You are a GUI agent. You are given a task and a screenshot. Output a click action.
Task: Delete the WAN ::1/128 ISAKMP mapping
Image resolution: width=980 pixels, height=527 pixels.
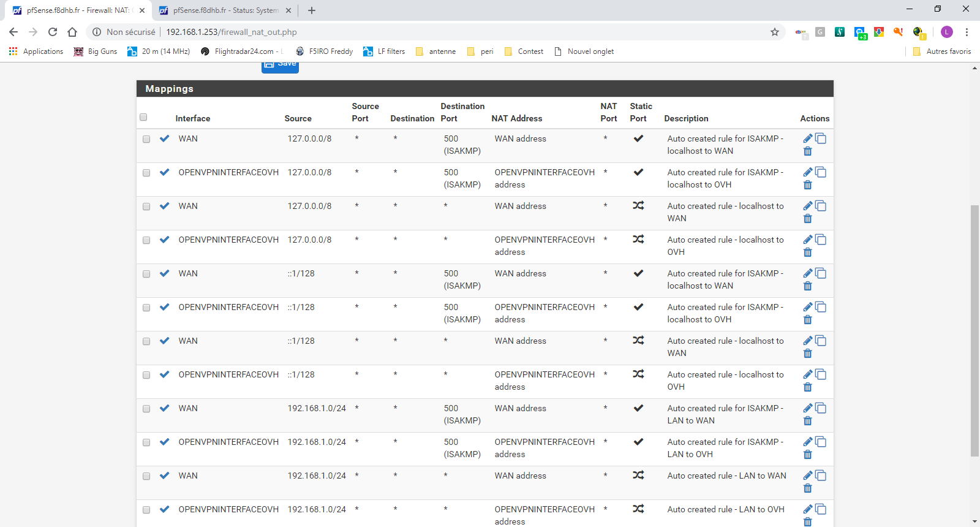(x=807, y=286)
